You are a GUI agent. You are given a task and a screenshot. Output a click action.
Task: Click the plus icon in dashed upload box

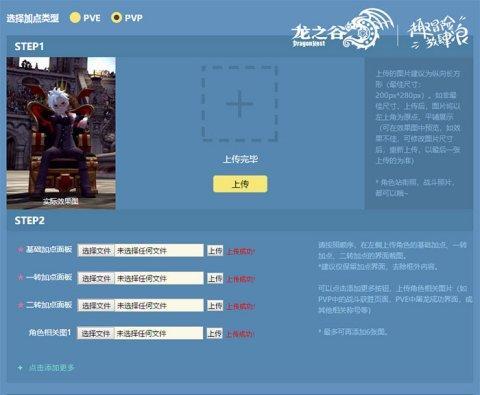click(240, 104)
